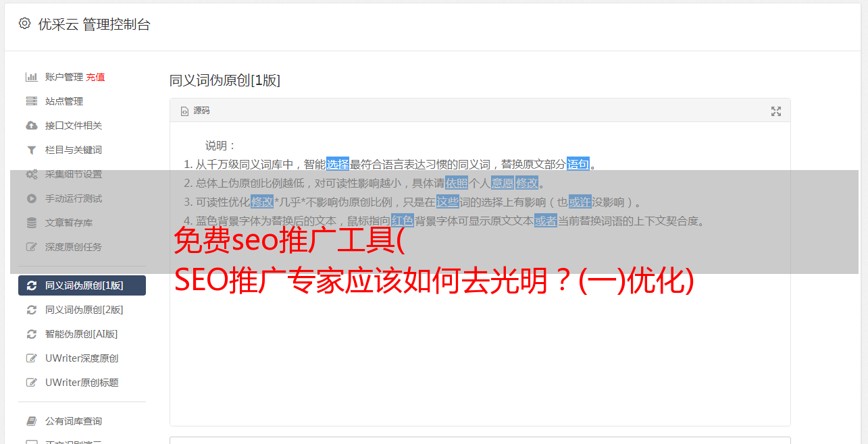Click the red 充值 recharge link
The image size is (868, 444).
pos(95,77)
